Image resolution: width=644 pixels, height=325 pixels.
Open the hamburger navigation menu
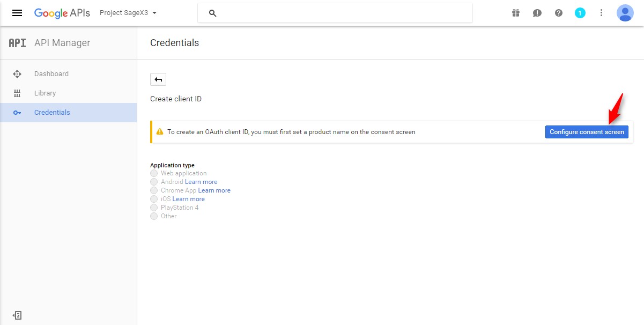click(17, 13)
